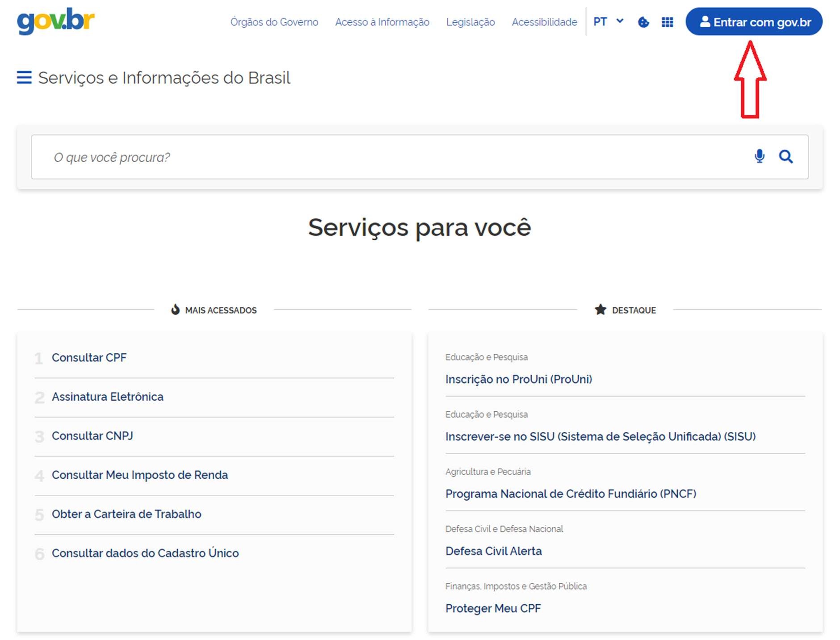Open cookie preferences icon

click(643, 22)
